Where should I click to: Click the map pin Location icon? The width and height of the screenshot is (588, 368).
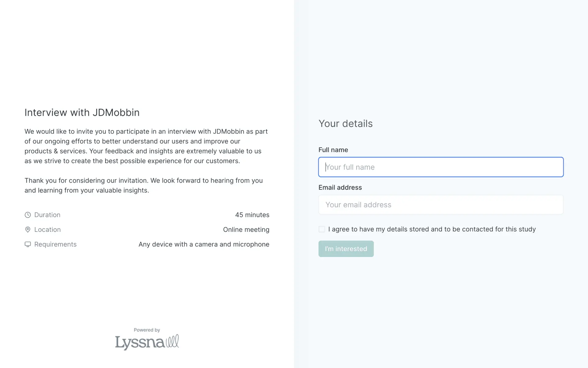(28, 230)
